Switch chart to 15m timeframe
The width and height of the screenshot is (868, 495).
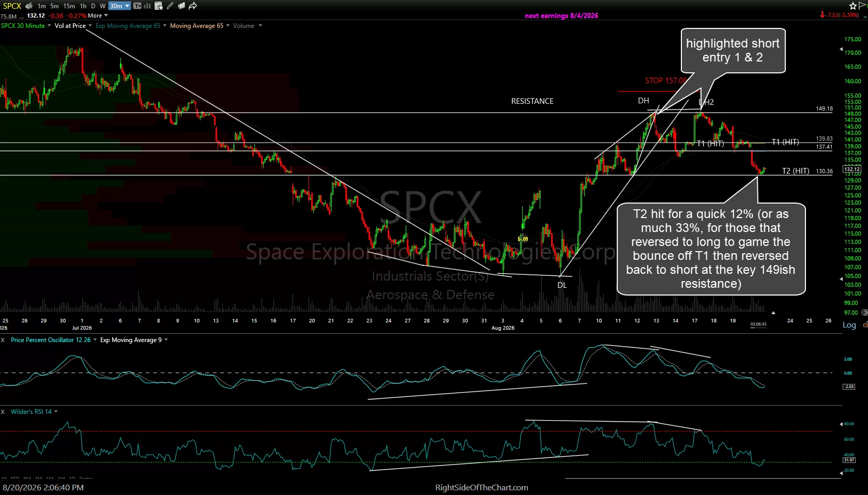click(x=69, y=6)
